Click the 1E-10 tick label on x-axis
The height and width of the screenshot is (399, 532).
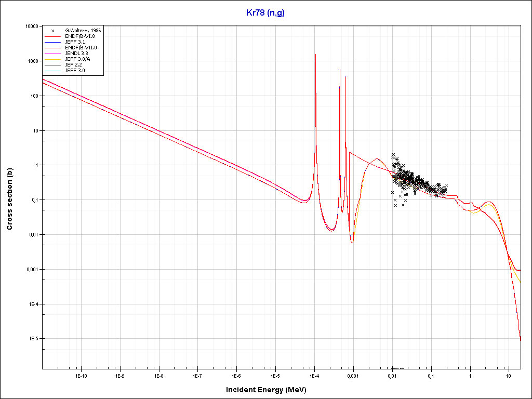[x=81, y=375]
